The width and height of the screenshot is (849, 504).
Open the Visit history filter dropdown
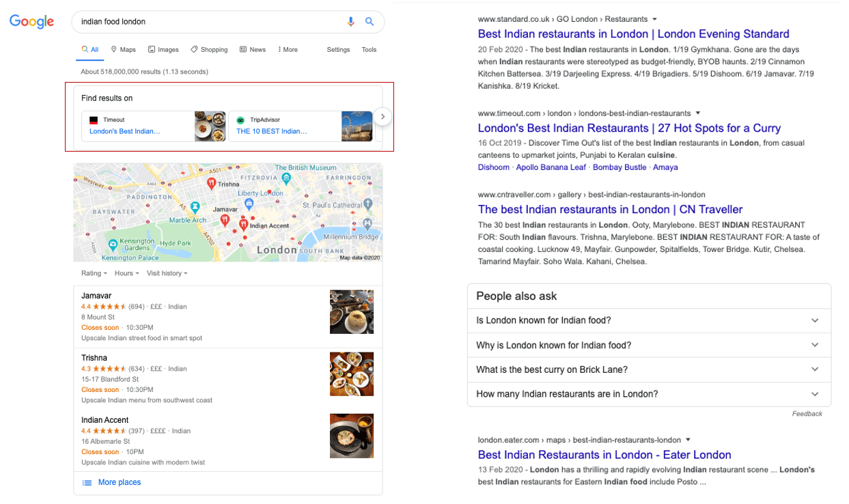(x=167, y=273)
